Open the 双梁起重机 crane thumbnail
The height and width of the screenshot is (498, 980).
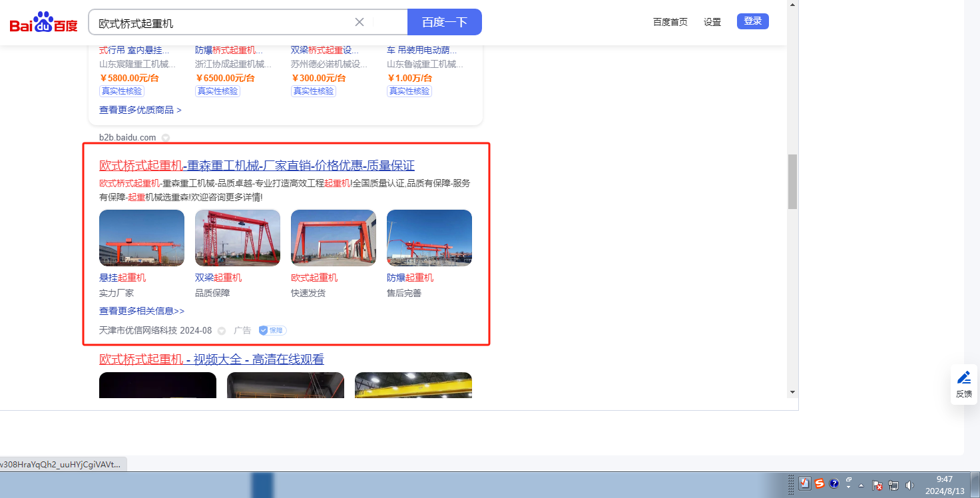pos(238,238)
